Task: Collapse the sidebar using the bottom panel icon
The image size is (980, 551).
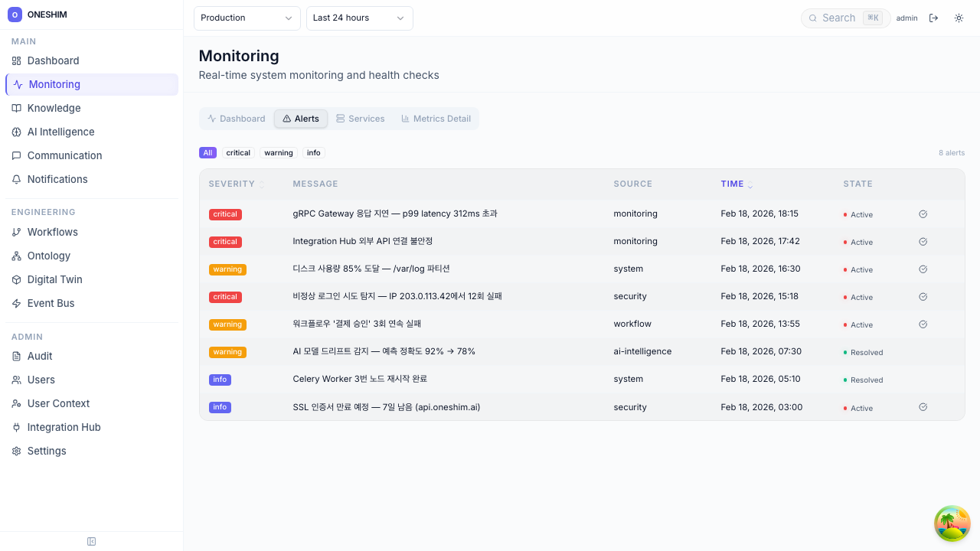Action: click(x=92, y=542)
